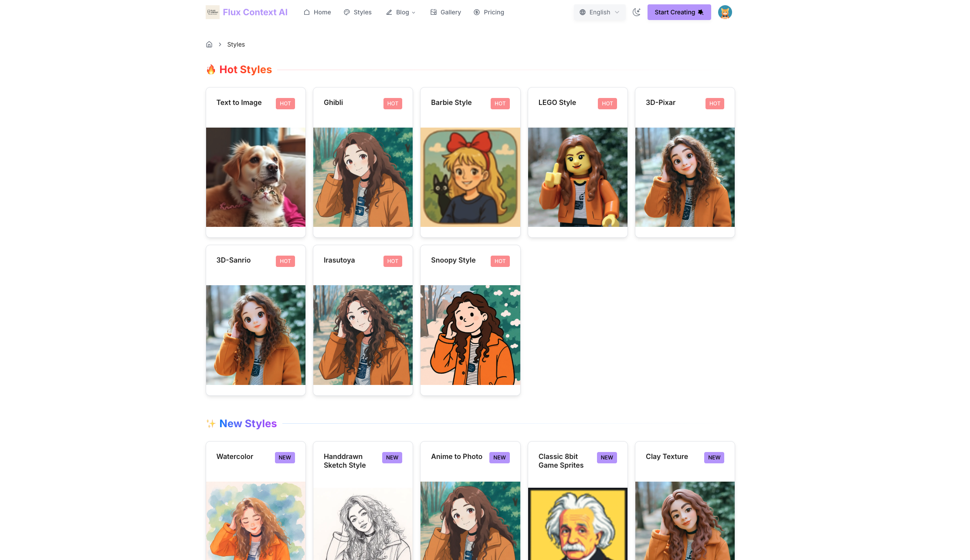Open the Anime to Photo thumbnail
The image size is (970, 560).
point(470,521)
